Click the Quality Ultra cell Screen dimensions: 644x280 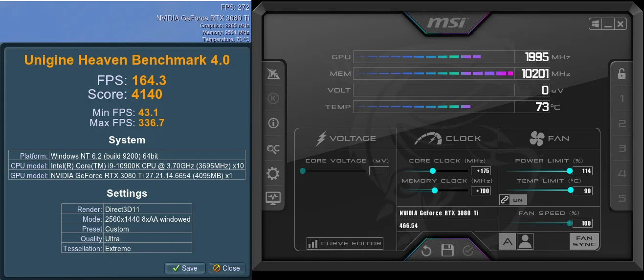pos(147,238)
